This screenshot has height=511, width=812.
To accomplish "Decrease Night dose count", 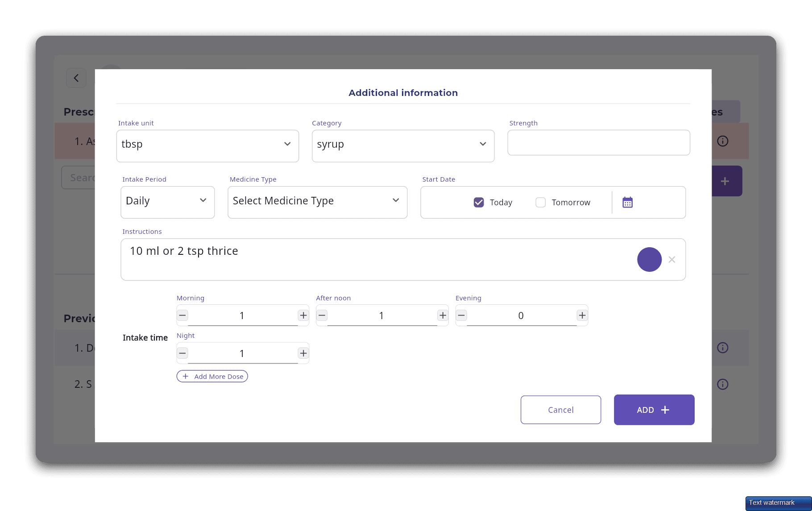I will pyautogui.click(x=182, y=353).
